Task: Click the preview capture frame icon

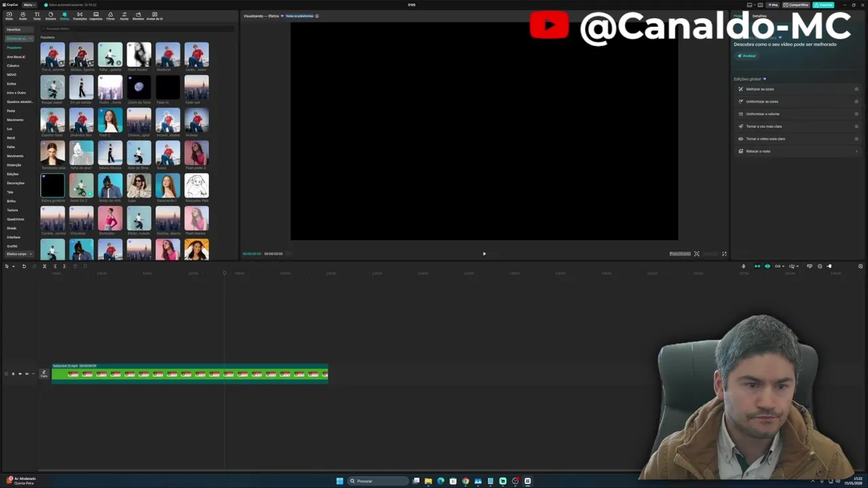Action: (x=696, y=253)
